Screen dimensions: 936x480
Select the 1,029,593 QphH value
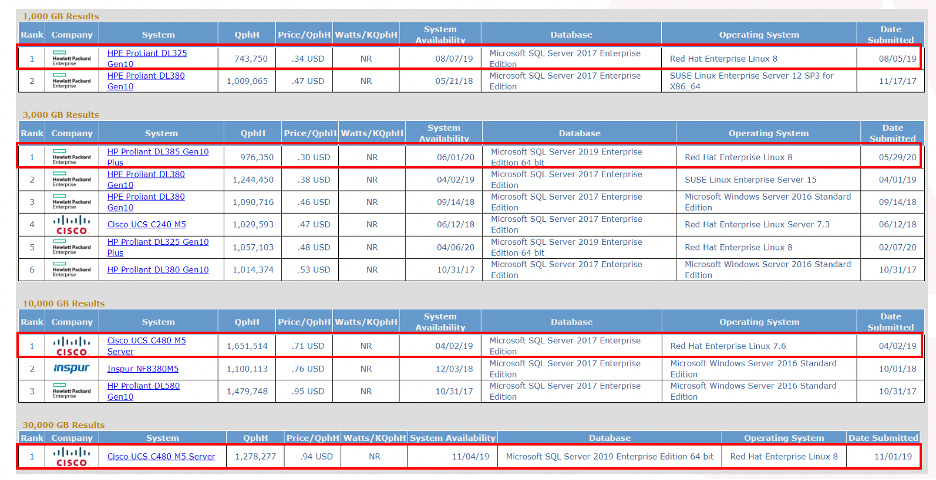[x=253, y=224]
